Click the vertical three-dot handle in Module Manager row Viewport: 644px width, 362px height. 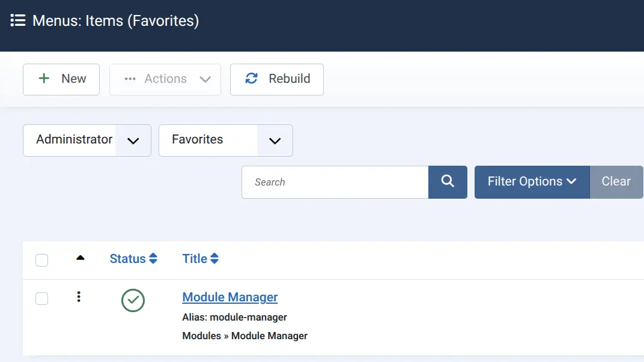click(x=79, y=297)
